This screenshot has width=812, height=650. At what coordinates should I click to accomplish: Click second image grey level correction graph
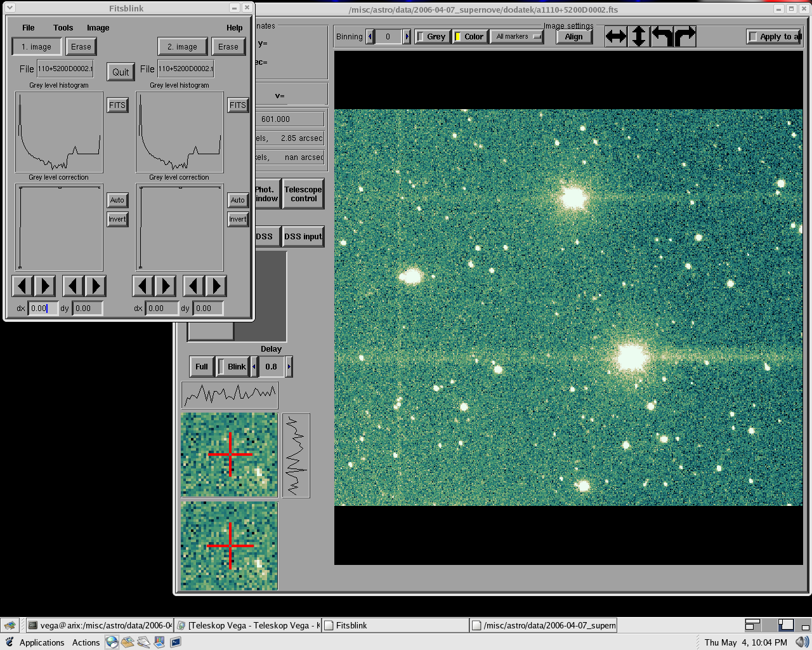pyautogui.click(x=180, y=227)
